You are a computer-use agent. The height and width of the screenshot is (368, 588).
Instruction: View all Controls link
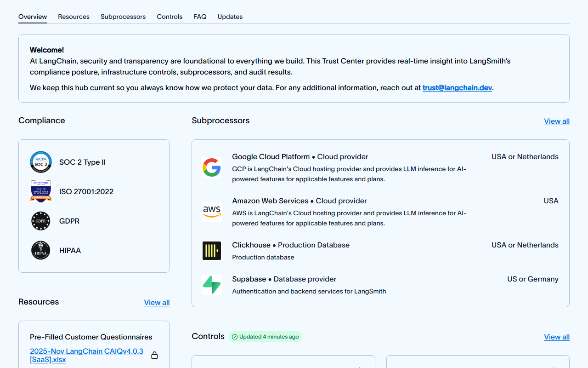(x=557, y=337)
